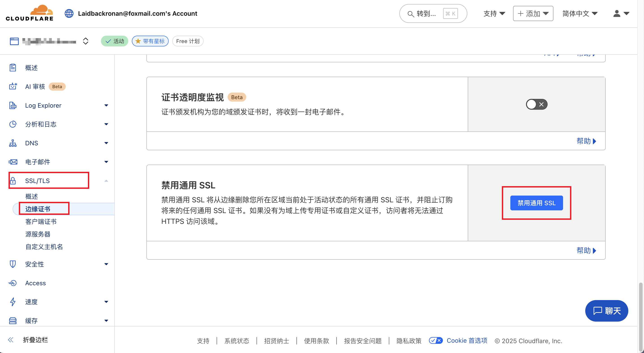Toggle the Cookie 首选项 switch
This screenshot has width=644, height=353.
(436, 340)
